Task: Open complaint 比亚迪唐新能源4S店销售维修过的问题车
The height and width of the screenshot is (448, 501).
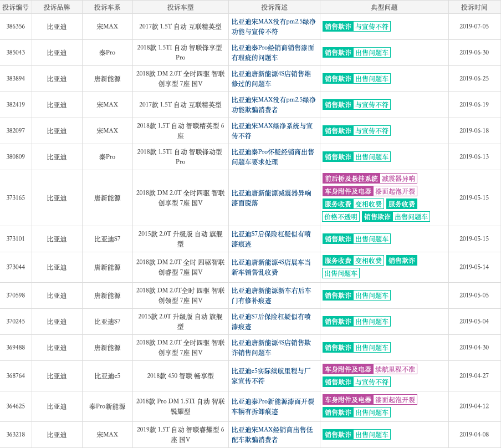Action: pos(271,79)
